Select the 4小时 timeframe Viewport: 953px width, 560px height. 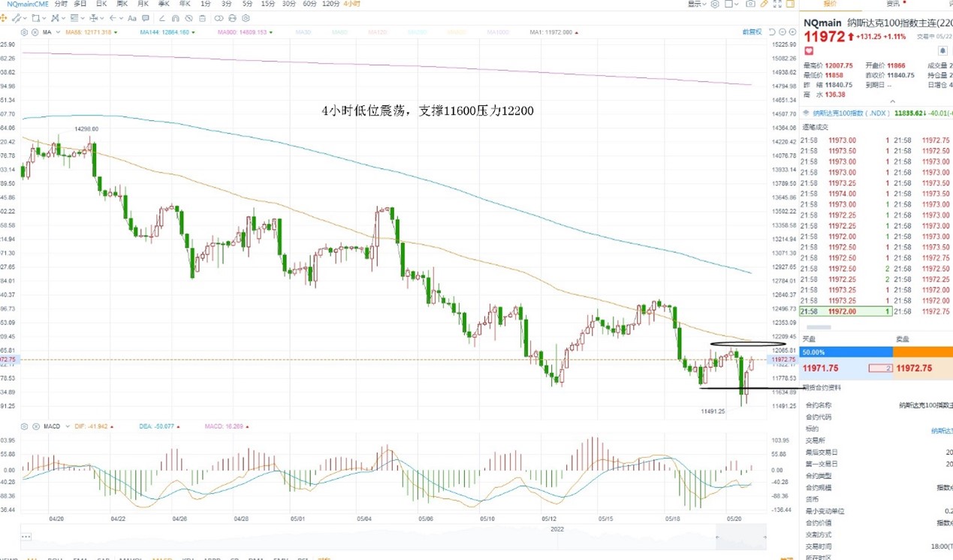pyautogui.click(x=351, y=4)
